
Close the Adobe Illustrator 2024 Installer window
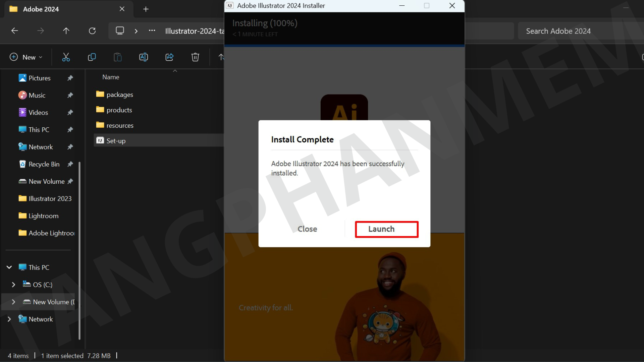coord(452,6)
